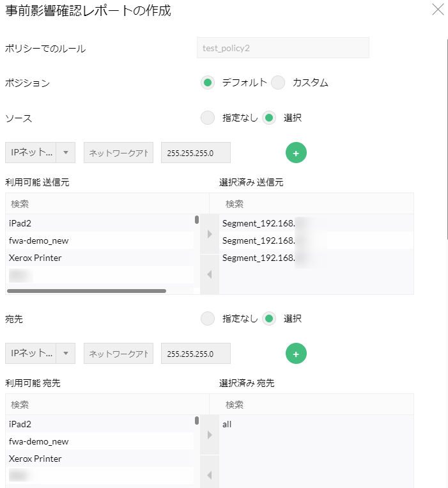Select Xerox Printer in available destinations list
Viewport: 448px width, 488px height.
click(x=99, y=459)
